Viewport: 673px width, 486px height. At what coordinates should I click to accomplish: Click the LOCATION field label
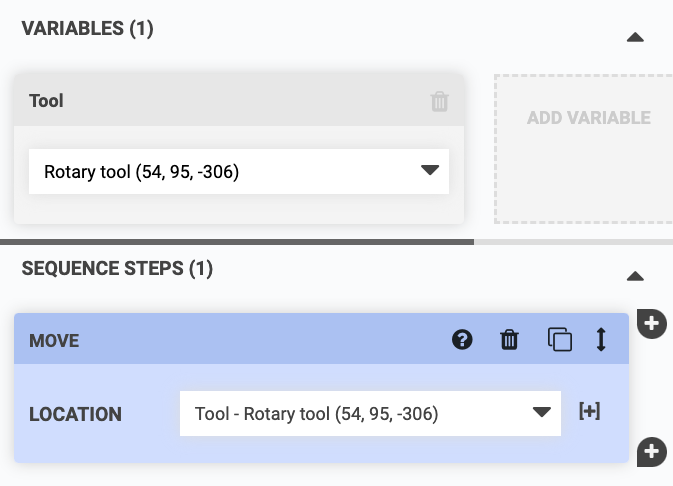tap(76, 414)
